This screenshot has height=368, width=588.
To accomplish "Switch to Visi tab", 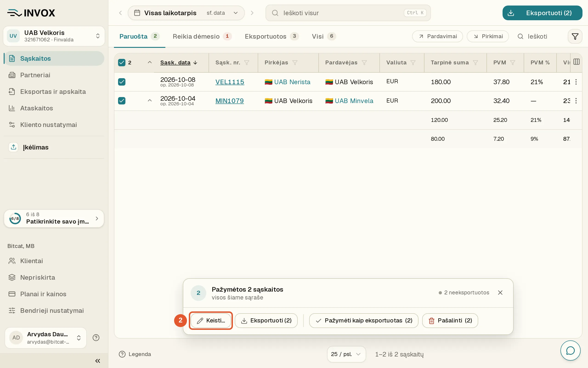I will 324,37.
